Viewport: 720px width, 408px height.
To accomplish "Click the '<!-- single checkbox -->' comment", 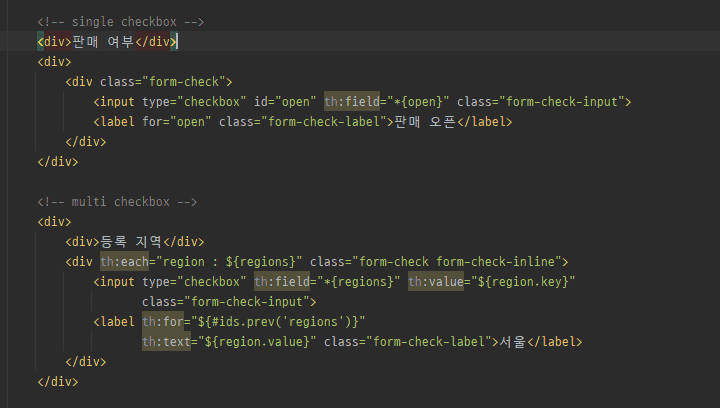I will pyautogui.click(x=121, y=22).
